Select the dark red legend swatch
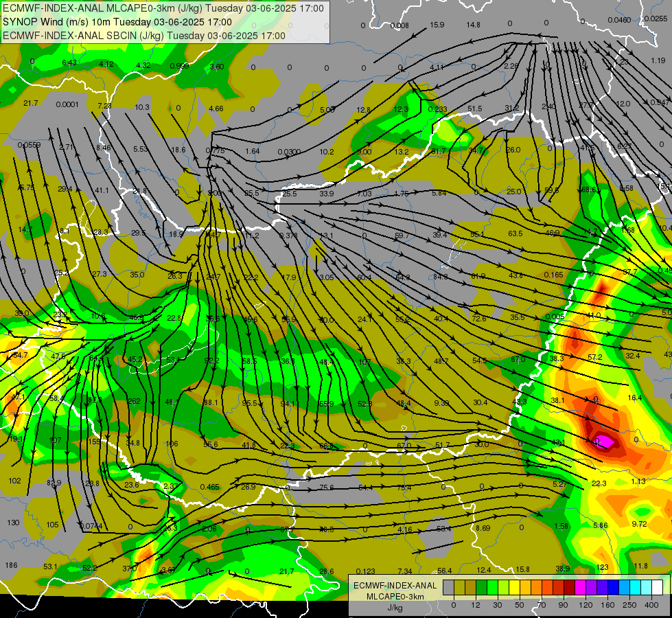This screenshot has width=672, height=618. coord(569,588)
